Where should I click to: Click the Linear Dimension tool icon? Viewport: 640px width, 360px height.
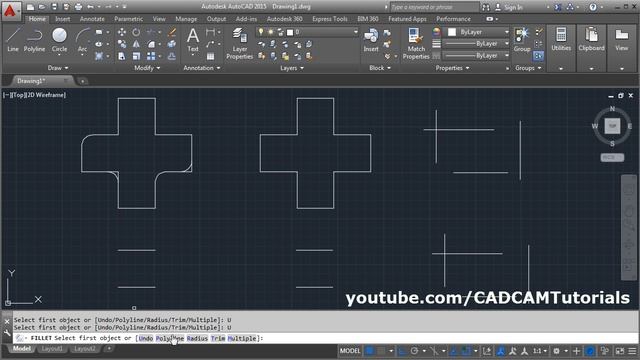point(210,32)
